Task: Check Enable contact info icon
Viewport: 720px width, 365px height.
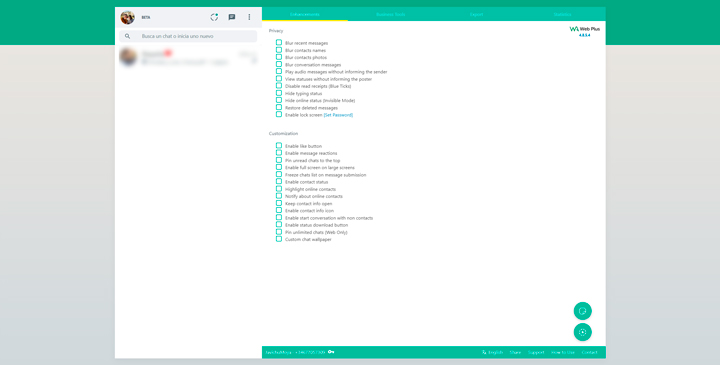Action: click(x=279, y=210)
